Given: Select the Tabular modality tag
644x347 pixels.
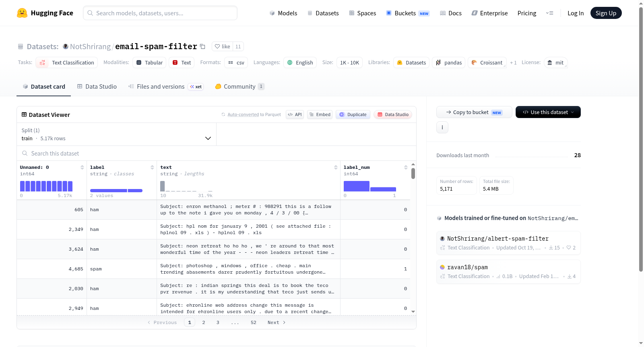Looking at the screenshot, I should (149, 62).
